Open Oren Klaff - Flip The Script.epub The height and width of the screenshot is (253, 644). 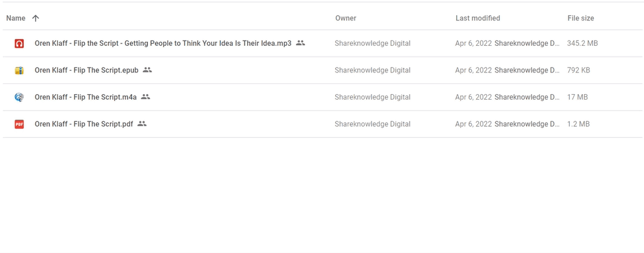pyautogui.click(x=86, y=70)
